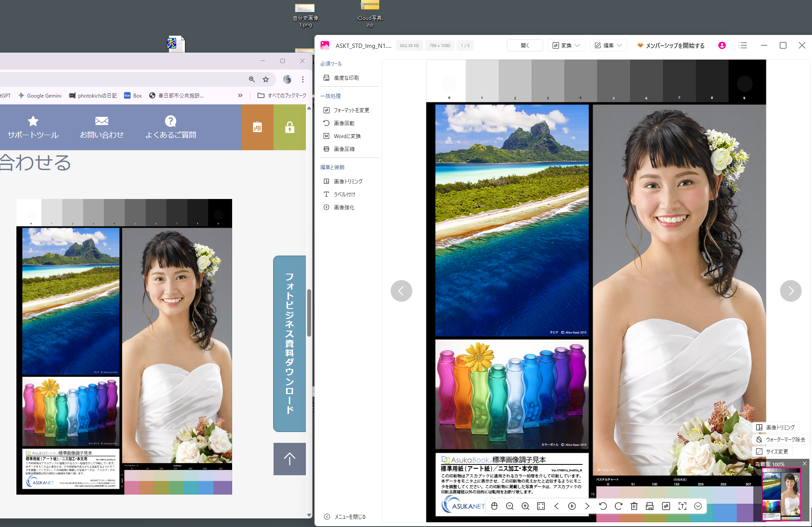Open the pink user account icon

pos(722,45)
